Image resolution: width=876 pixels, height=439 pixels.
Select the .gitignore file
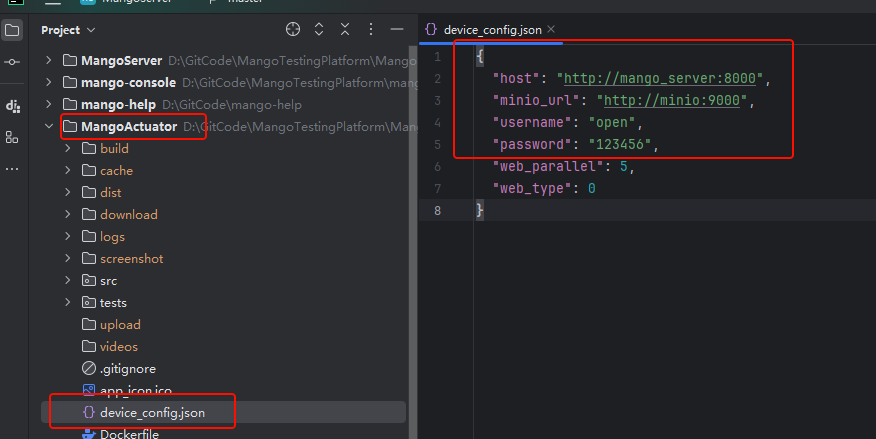pyautogui.click(x=127, y=369)
